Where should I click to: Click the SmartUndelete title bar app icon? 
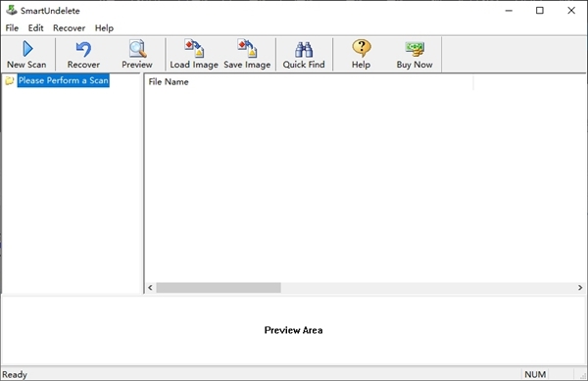click(12, 10)
